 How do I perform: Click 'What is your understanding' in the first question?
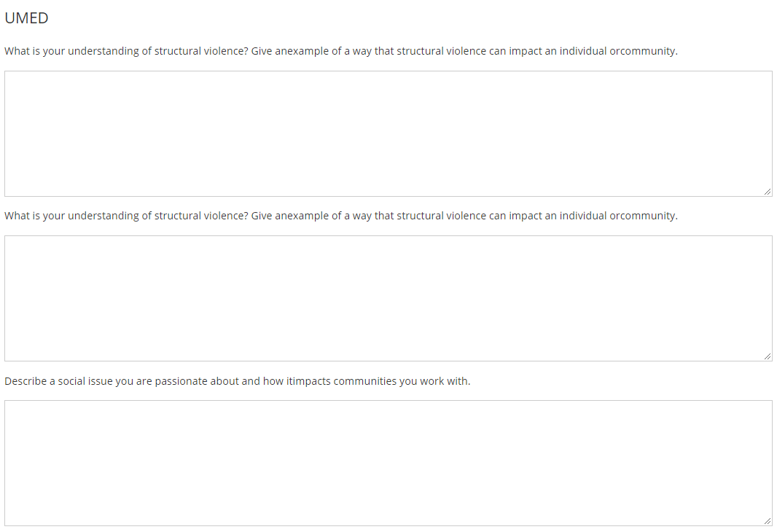coord(71,51)
